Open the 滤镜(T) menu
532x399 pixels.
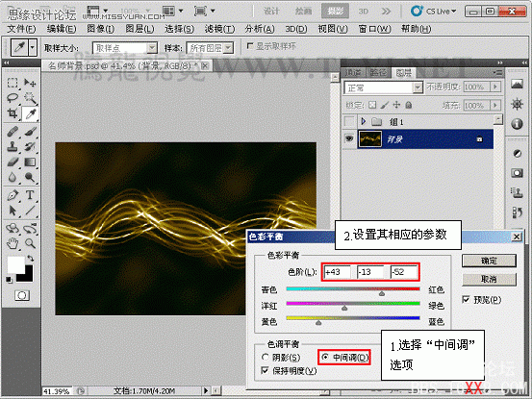219,29
